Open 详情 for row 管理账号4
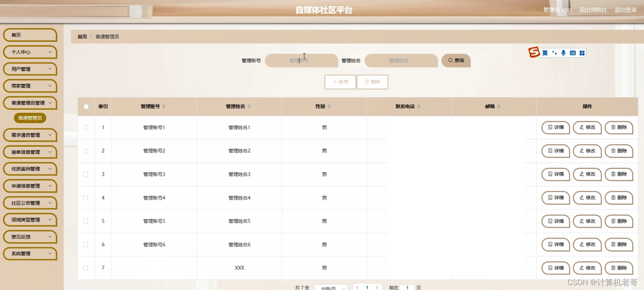 [556, 197]
